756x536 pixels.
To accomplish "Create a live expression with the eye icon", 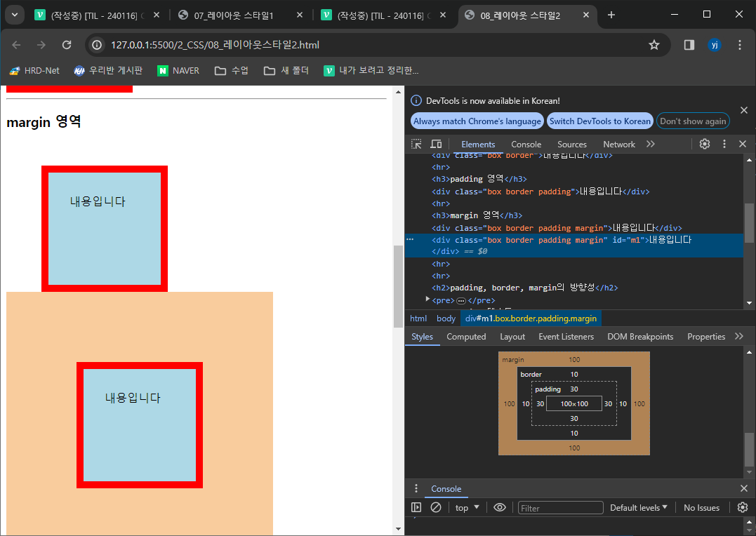I will pos(500,507).
